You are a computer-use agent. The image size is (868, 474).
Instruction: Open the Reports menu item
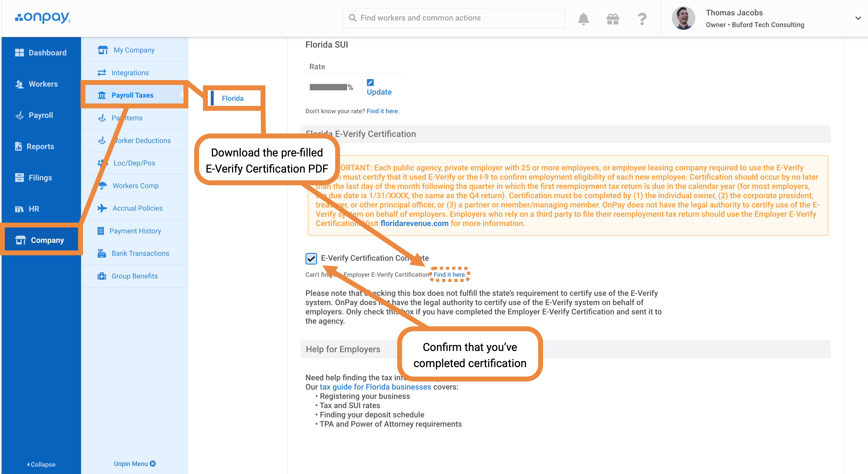click(x=40, y=146)
